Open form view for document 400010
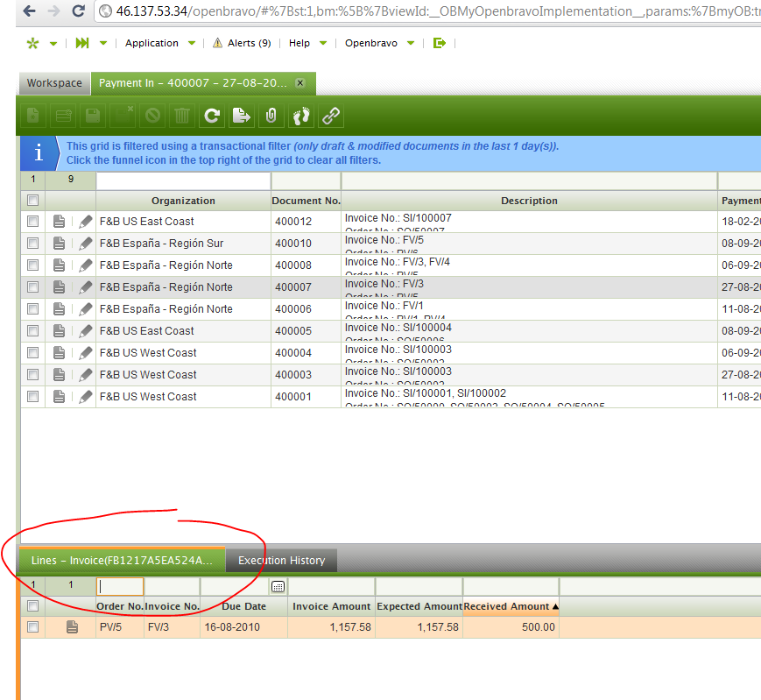Viewport: 761px width, 700px height. click(59, 244)
